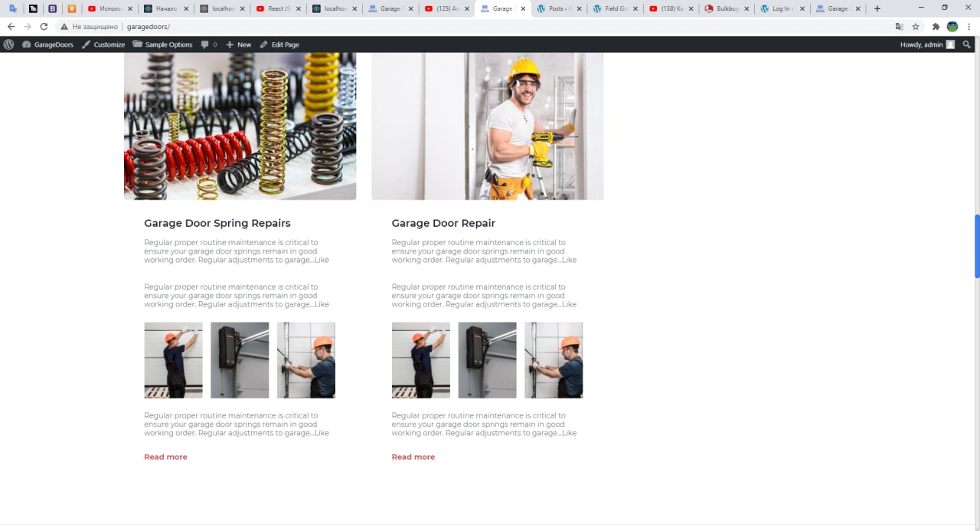Open first gallery thumbnail under Spring Repairs

coord(173,360)
